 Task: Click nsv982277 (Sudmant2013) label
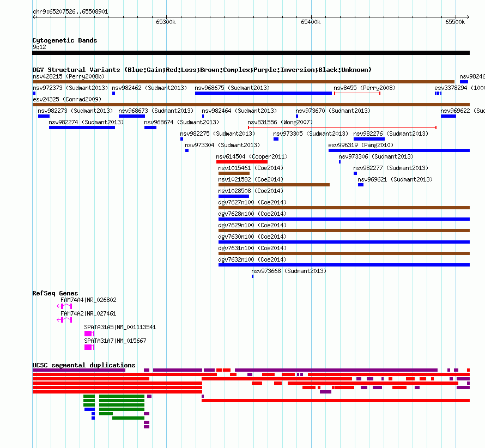[391, 168]
